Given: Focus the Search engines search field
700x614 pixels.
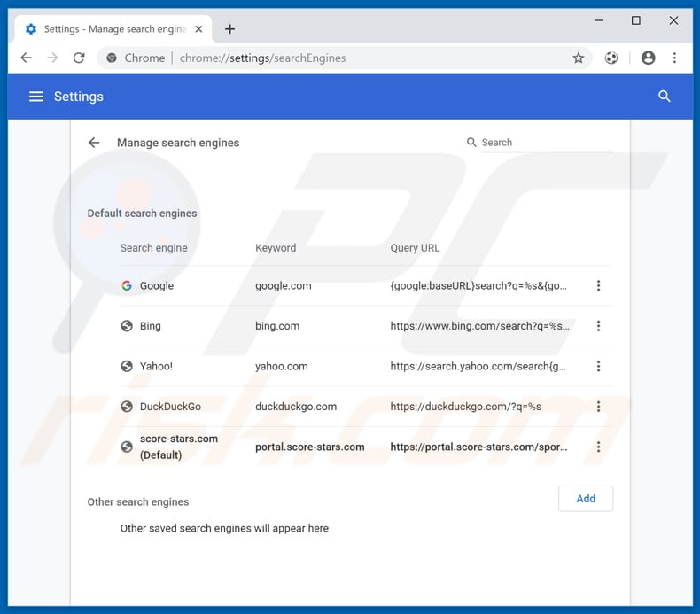Looking at the screenshot, I should click(547, 143).
